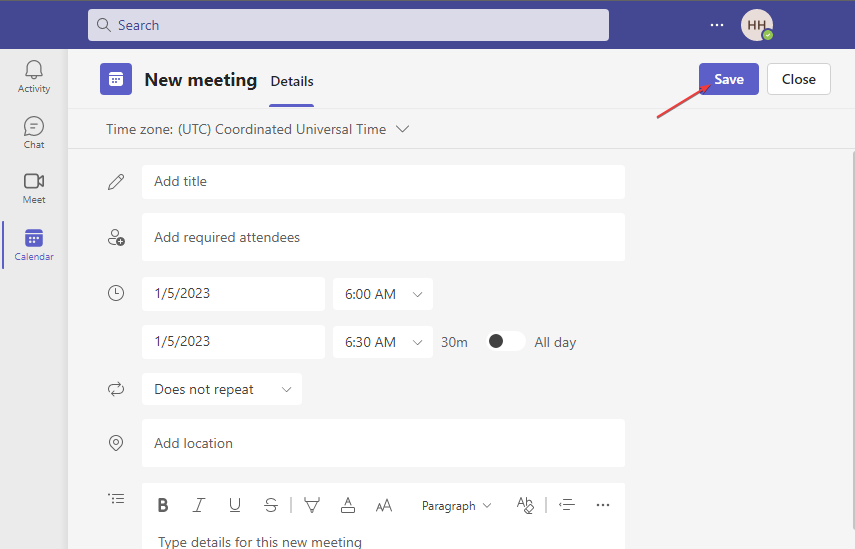Toggle bold formatting
855x549 pixels.
[162, 505]
